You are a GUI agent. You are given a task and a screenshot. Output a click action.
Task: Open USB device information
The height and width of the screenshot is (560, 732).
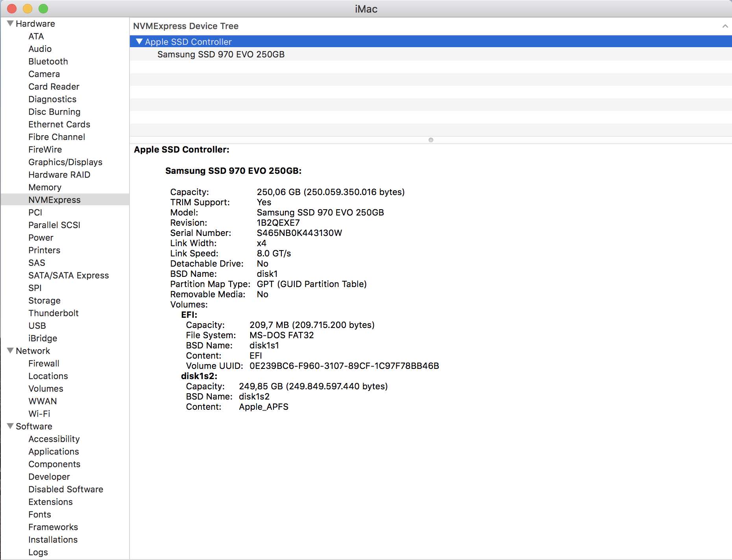tap(37, 326)
